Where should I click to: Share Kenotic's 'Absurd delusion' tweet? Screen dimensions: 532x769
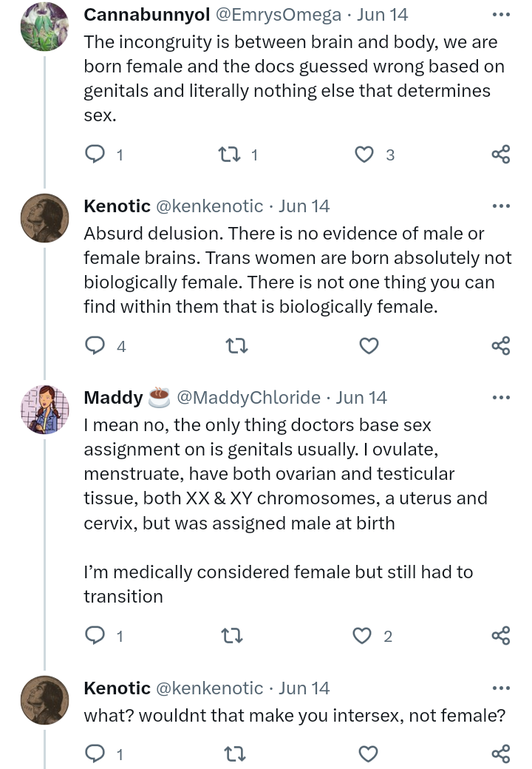500,345
